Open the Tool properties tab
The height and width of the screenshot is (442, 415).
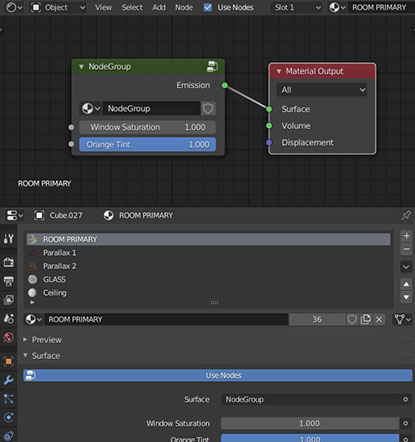pyautogui.click(x=8, y=239)
